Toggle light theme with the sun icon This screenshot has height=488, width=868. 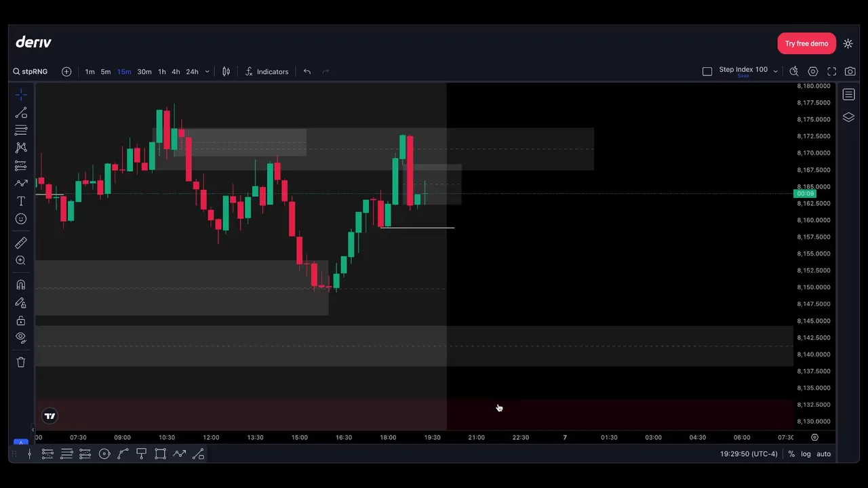[x=848, y=43]
